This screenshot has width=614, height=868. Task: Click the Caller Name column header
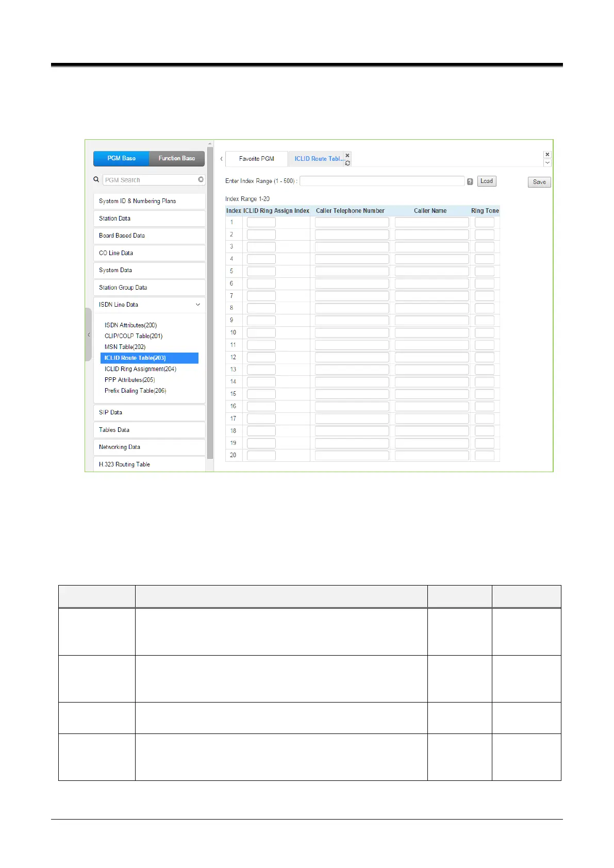(x=430, y=211)
